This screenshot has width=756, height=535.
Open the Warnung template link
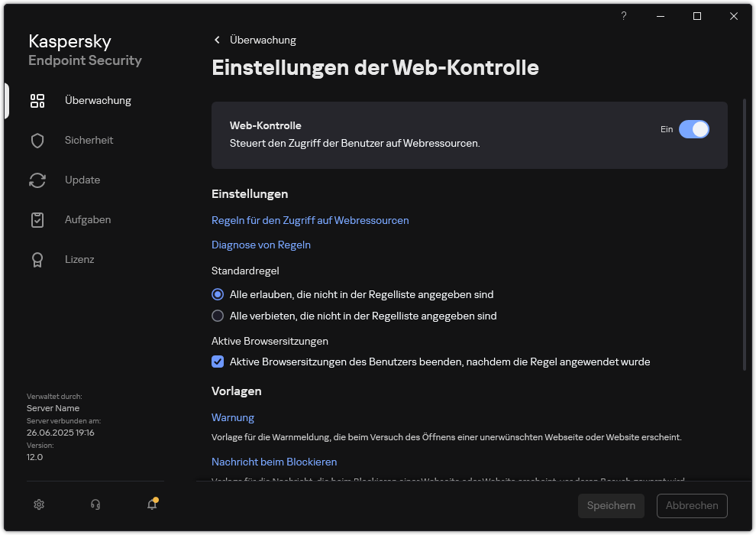coord(232,417)
